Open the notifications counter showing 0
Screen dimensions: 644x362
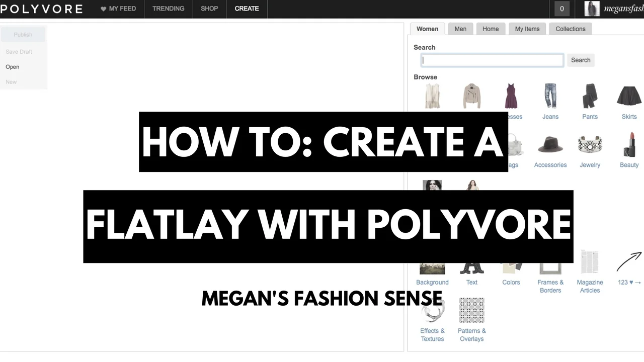pyautogui.click(x=561, y=9)
